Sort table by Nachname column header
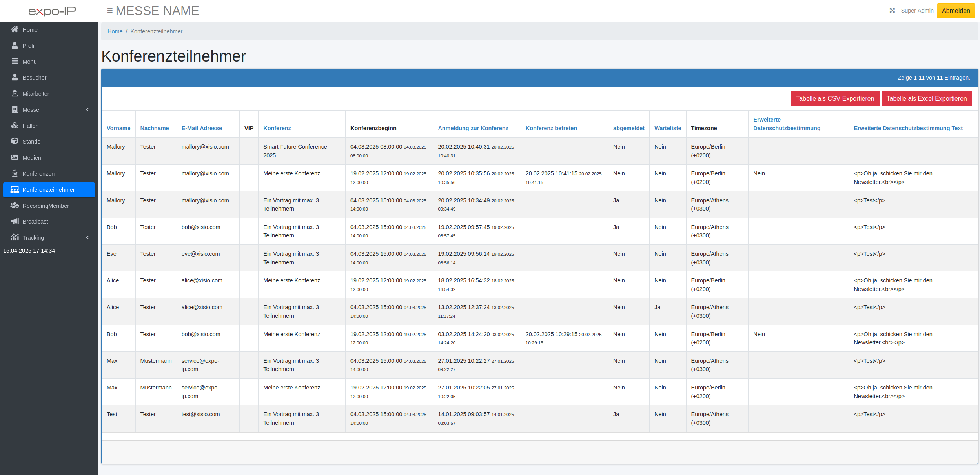The height and width of the screenshot is (475, 980). tap(155, 128)
